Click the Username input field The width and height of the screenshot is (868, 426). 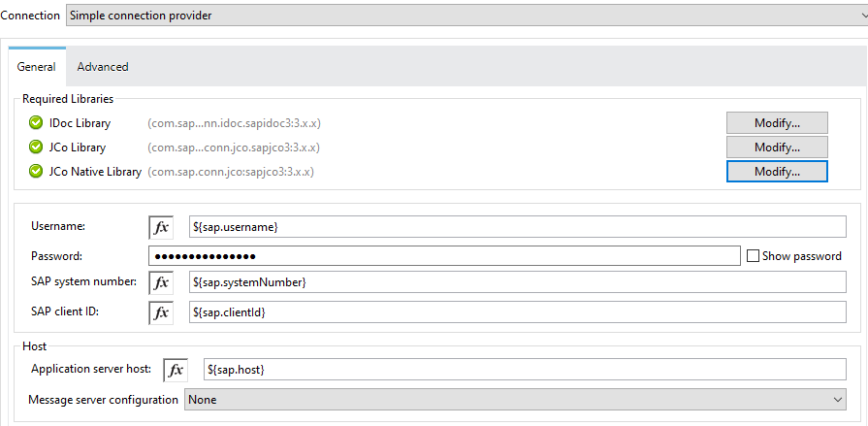click(514, 227)
